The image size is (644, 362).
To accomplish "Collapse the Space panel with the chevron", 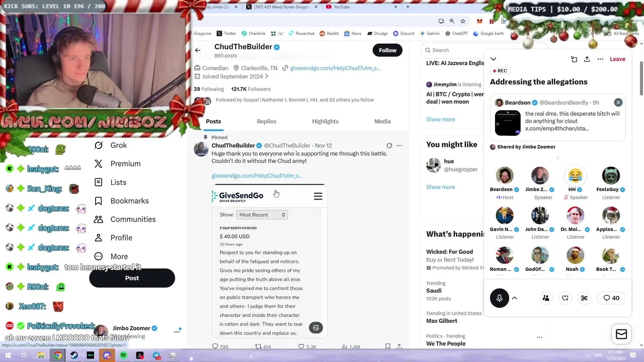I will (x=493, y=59).
